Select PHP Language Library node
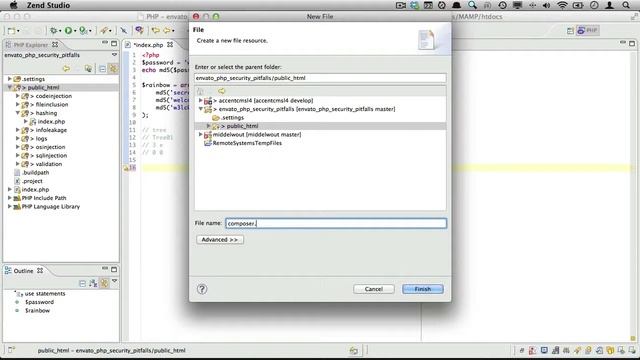This screenshot has height=360, width=640. pos(51,207)
